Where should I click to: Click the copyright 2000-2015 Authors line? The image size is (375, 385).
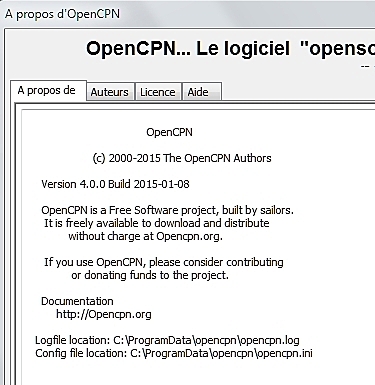pos(182,158)
